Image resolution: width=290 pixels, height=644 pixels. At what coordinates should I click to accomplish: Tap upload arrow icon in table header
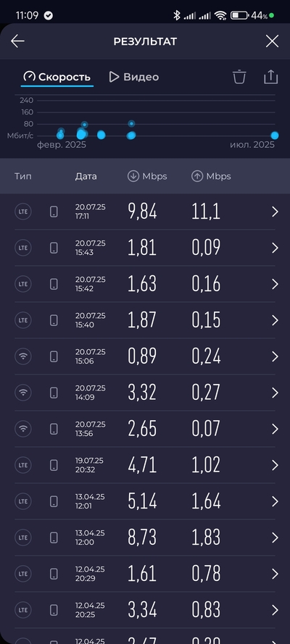[x=197, y=176]
